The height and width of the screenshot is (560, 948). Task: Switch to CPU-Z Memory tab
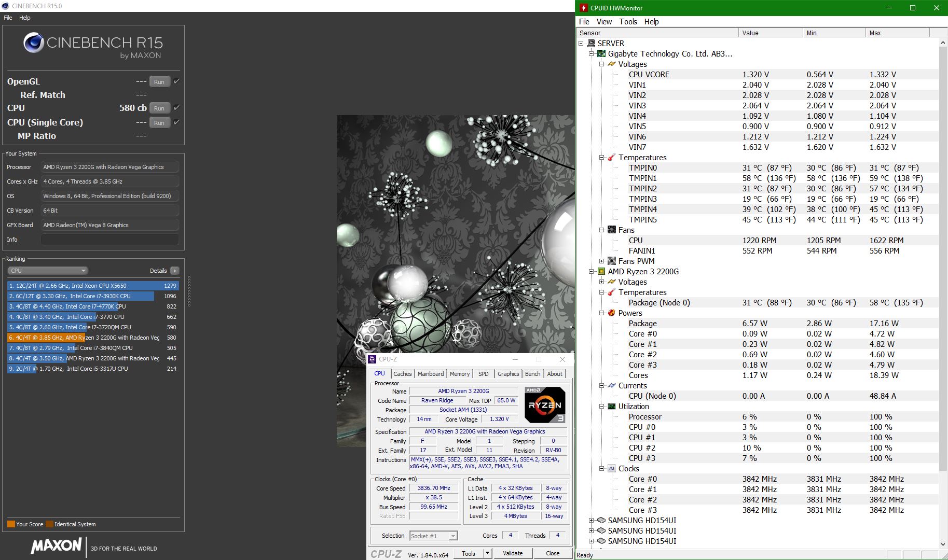460,374
